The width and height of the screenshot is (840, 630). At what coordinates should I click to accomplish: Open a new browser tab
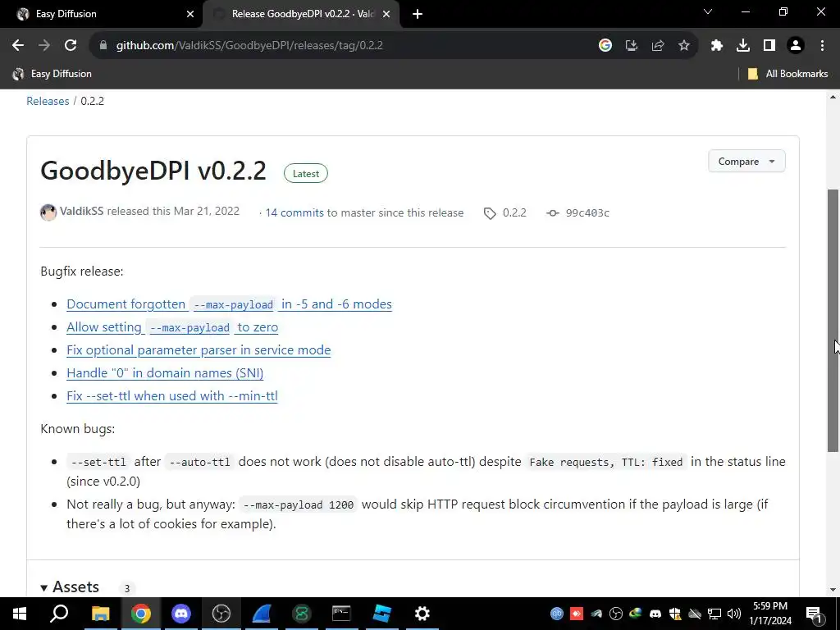(x=418, y=15)
